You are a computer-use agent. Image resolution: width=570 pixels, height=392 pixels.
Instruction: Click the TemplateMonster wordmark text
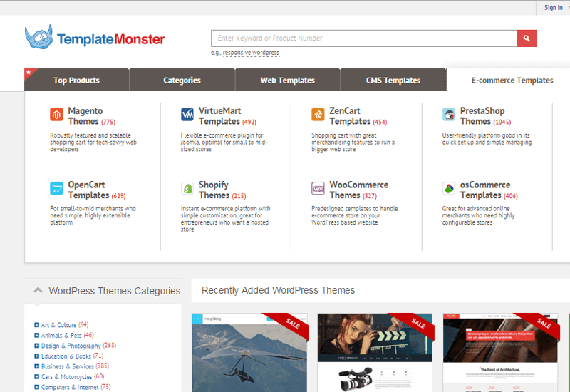(x=111, y=39)
